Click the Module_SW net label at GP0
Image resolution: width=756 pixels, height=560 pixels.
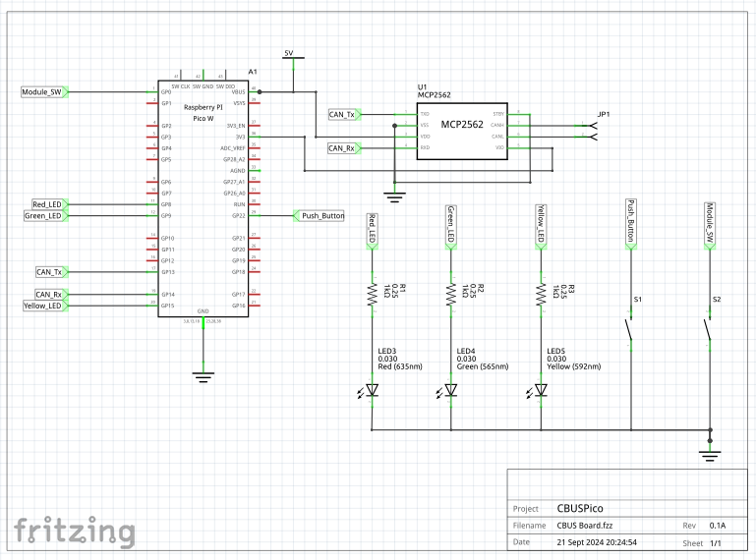coord(43,92)
